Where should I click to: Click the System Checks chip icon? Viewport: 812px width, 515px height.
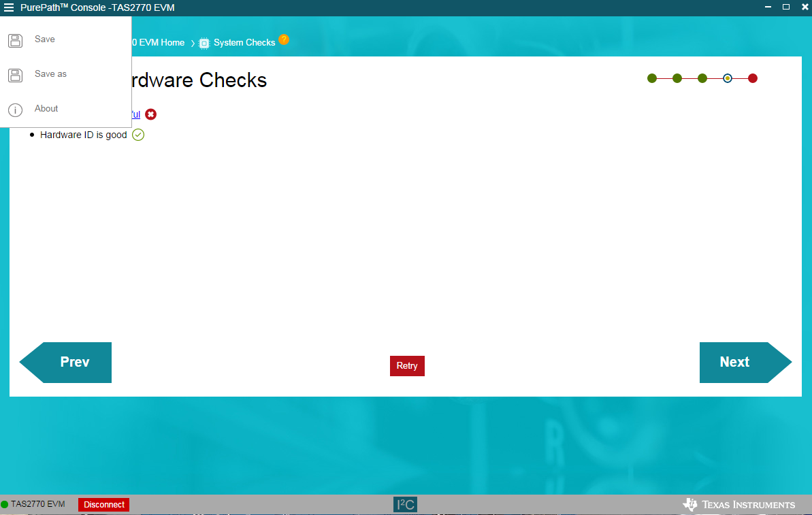point(204,43)
